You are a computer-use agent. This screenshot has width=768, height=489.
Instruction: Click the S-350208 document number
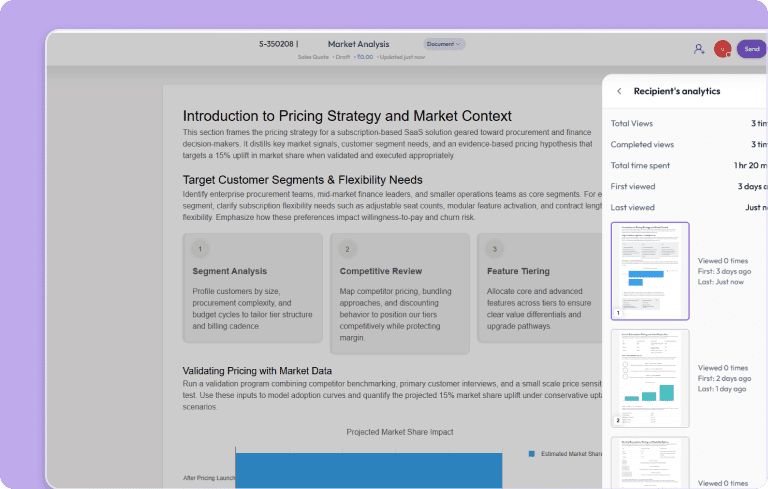point(278,44)
